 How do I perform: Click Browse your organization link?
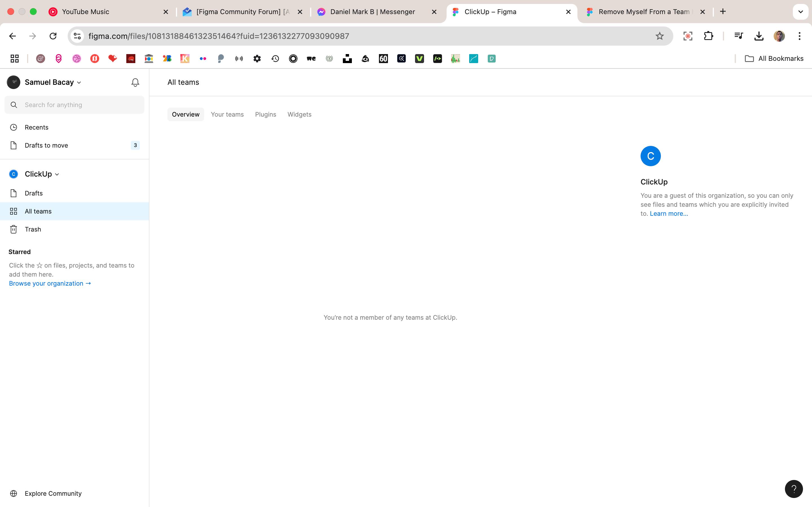[50, 283]
